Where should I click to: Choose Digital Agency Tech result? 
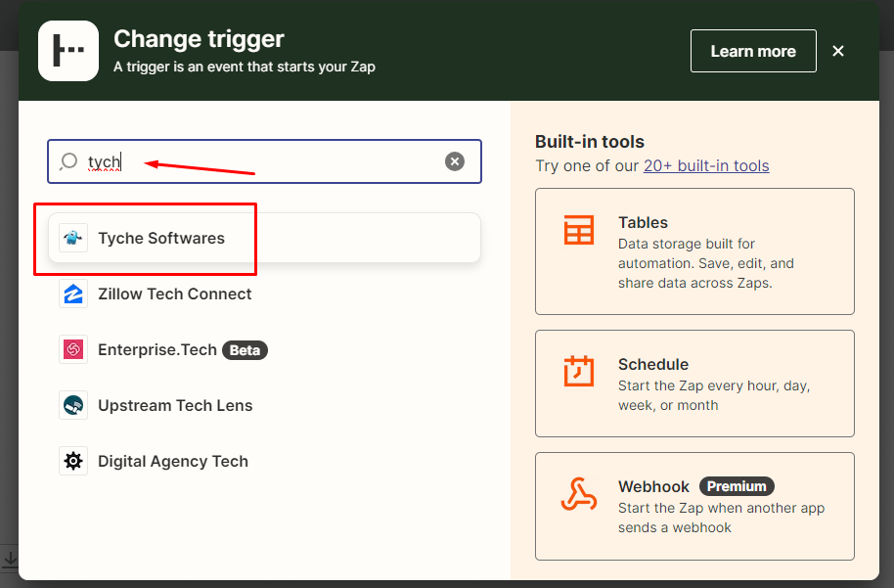click(264, 461)
